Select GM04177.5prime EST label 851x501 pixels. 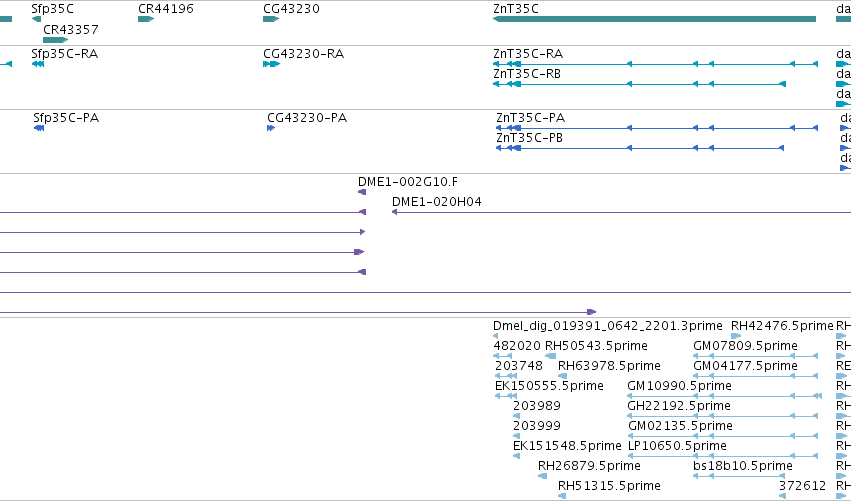click(745, 366)
